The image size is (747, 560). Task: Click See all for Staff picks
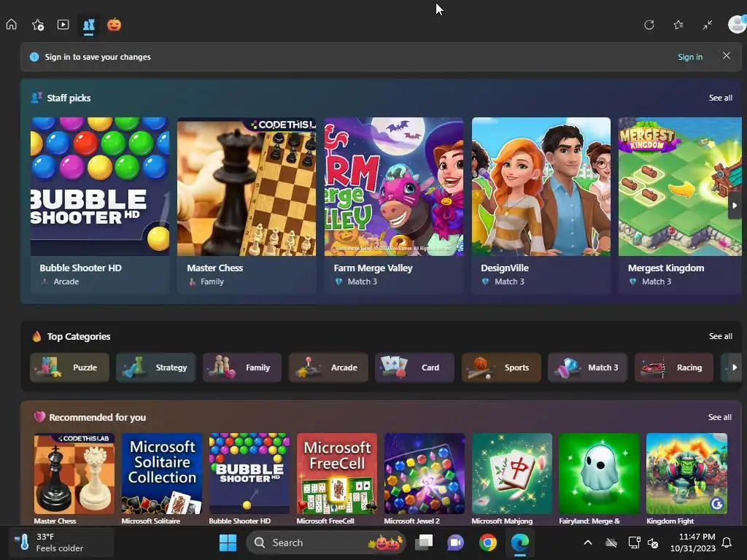point(720,98)
